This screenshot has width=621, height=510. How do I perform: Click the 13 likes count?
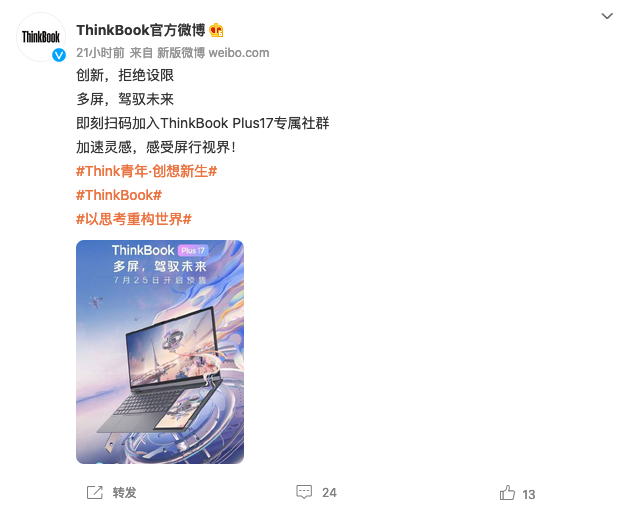529,495
